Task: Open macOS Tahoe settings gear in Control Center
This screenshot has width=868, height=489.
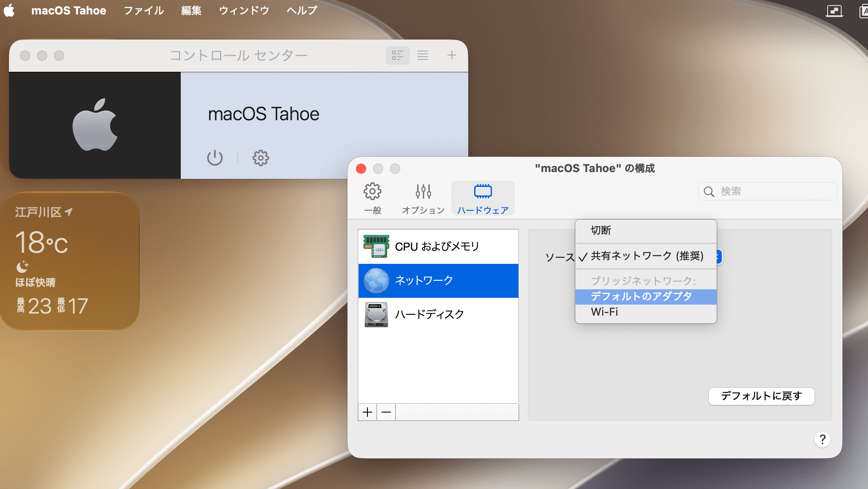Action: point(261,158)
